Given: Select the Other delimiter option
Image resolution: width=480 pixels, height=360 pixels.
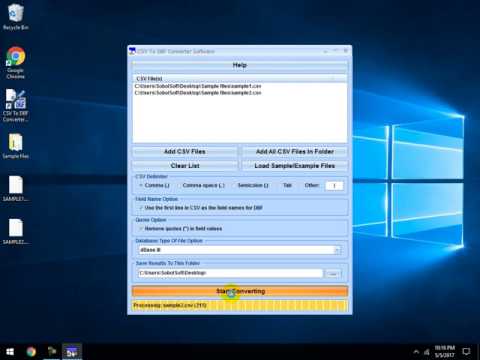Looking at the screenshot, I should [309, 185].
